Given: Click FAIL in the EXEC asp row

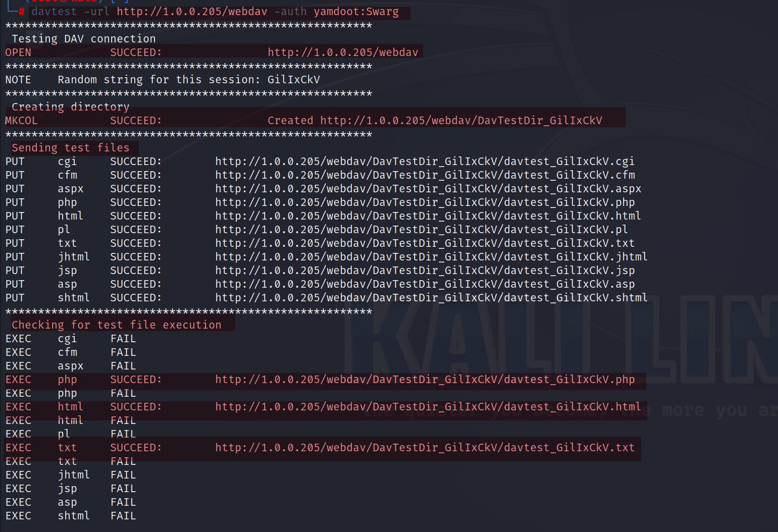Looking at the screenshot, I should coord(123,502).
